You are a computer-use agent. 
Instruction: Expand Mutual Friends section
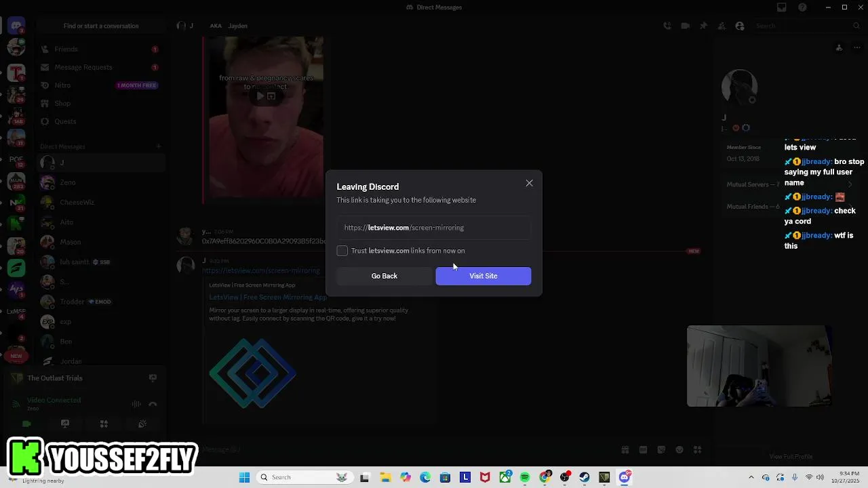pos(791,207)
